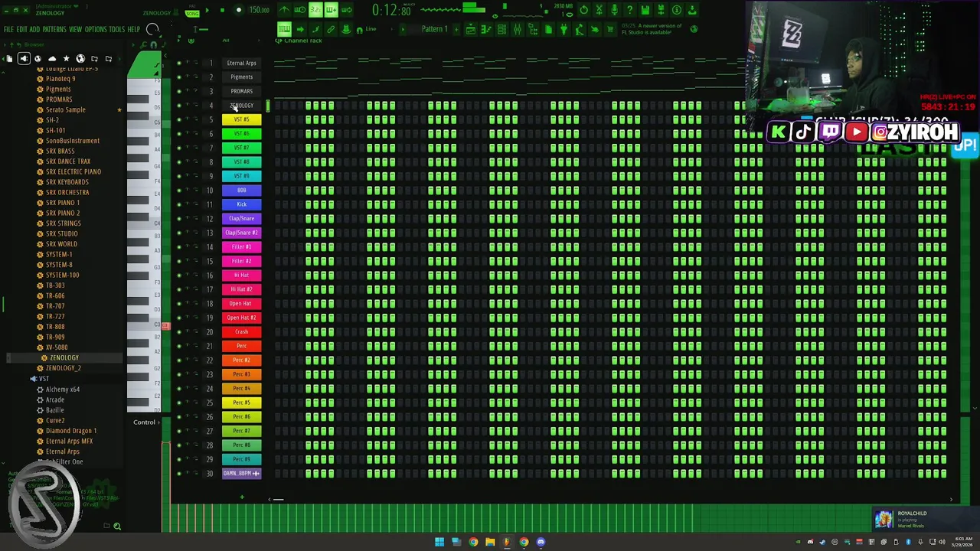
Task: Open the Mixer view icon
Action: coord(518,29)
